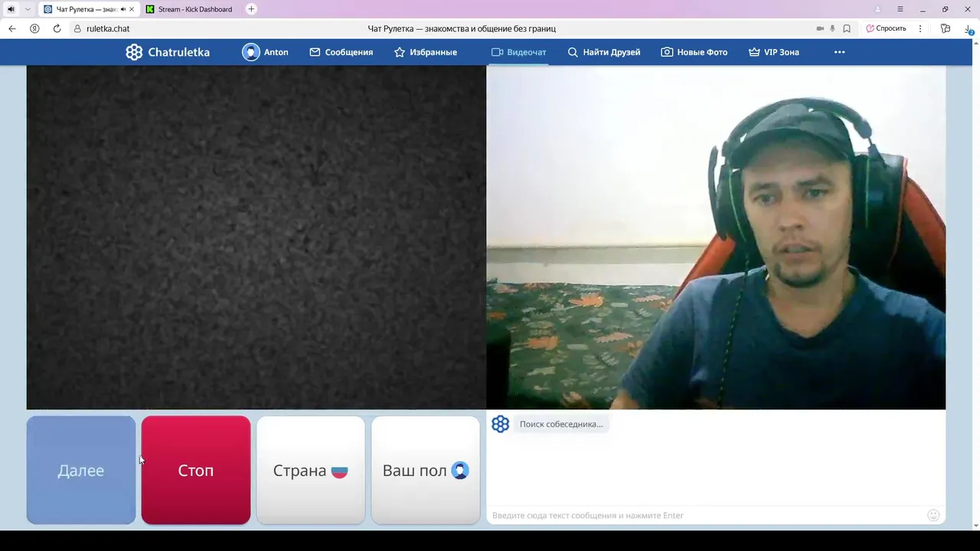Viewport: 980px width, 551px height.
Task: Bookmark the page with bookmark icon
Action: click(847, 28)
